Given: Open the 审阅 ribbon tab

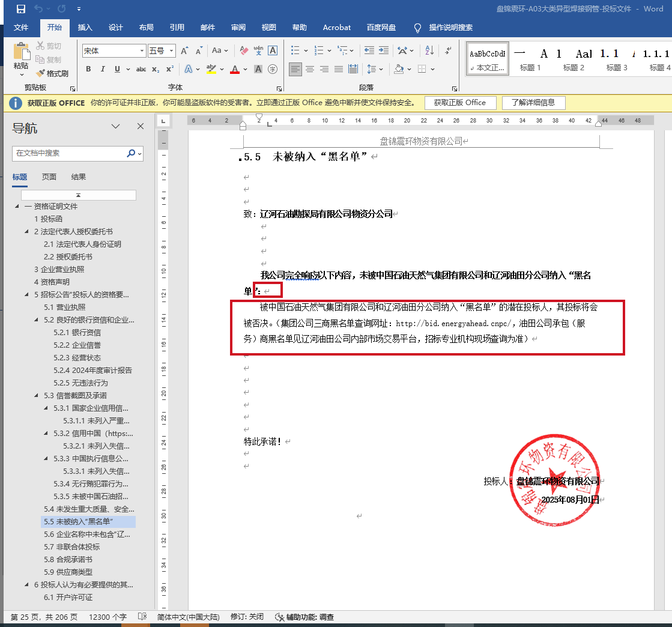Looking at the screenshot, I should tap(238, 28).
